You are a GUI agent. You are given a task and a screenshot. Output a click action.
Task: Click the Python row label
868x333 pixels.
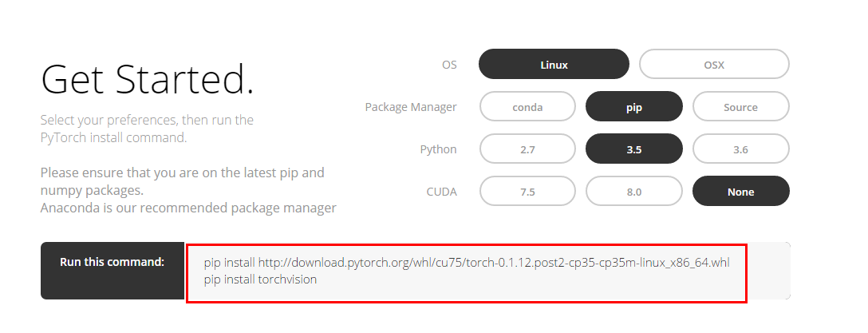439,149
